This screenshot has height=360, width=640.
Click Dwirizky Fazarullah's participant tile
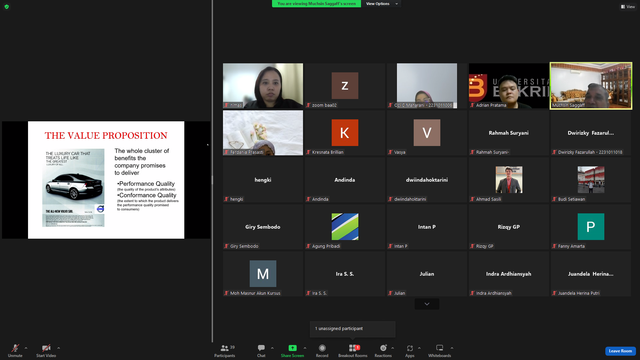[x=591, y=133]
